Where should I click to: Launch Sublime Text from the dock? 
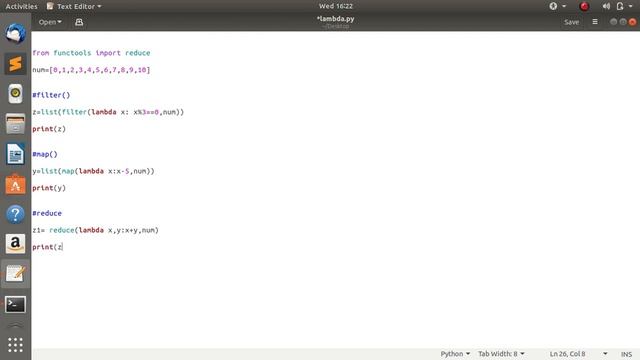pyautogui.click(x=16, y=64)
